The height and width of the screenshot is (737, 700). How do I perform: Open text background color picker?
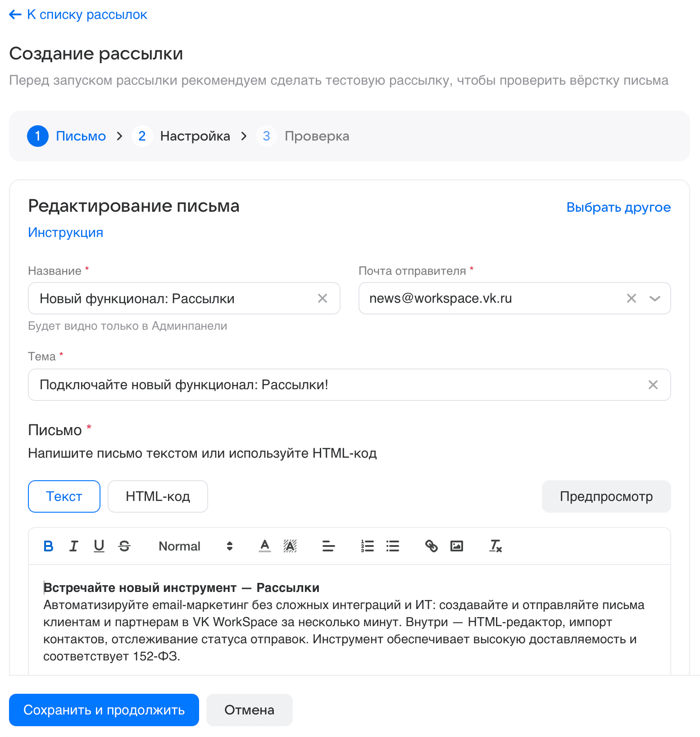[x=290, y=546]
